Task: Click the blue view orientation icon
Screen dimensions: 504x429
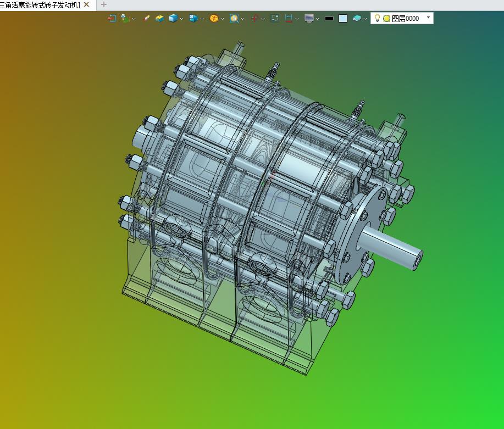Action: [x=193, y=18]
